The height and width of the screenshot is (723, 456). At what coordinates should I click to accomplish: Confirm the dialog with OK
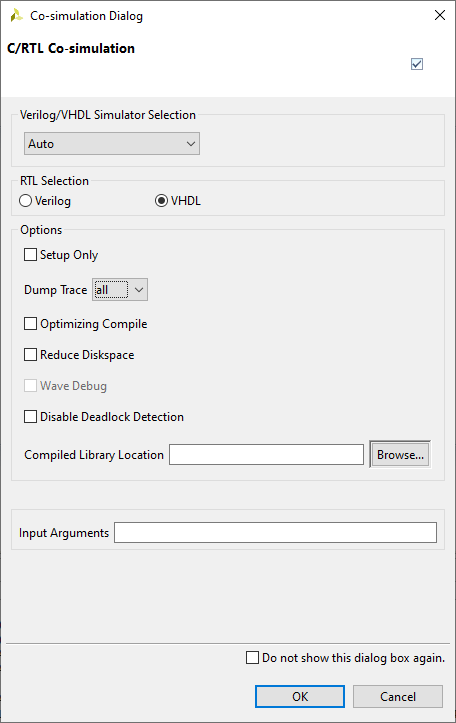[x=300, y=696]
